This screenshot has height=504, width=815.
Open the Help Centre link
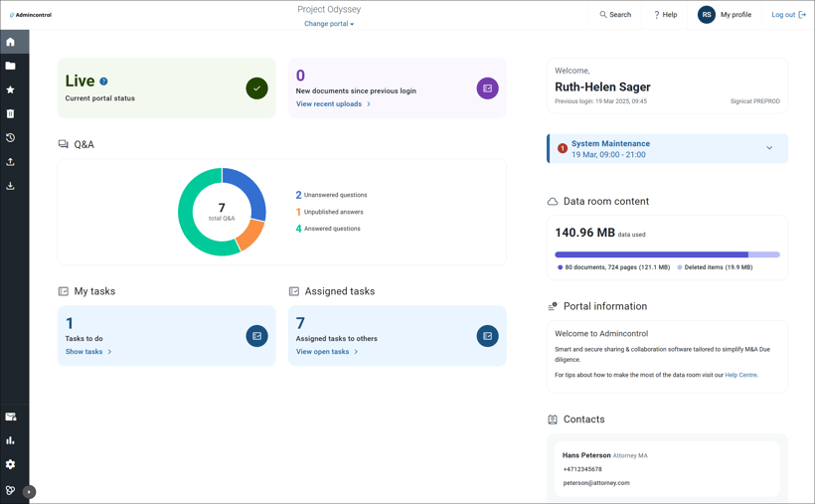(x=740, y=375)
